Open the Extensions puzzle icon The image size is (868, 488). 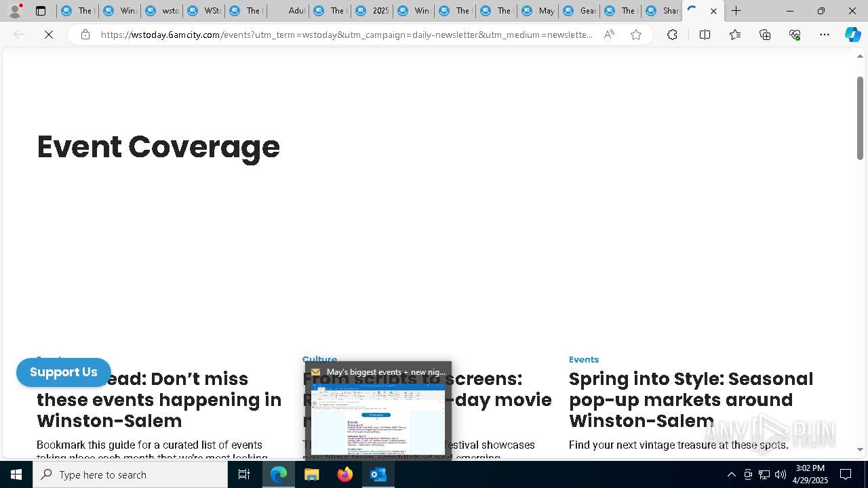(x=672, y=35)
